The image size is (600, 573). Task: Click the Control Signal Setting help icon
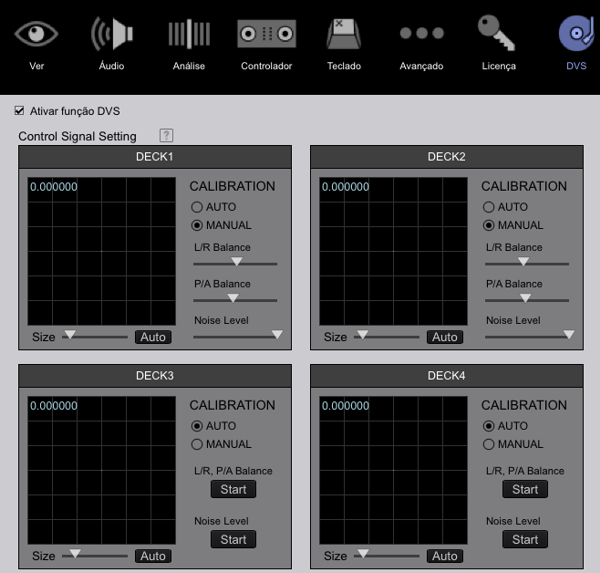(166, 135)
